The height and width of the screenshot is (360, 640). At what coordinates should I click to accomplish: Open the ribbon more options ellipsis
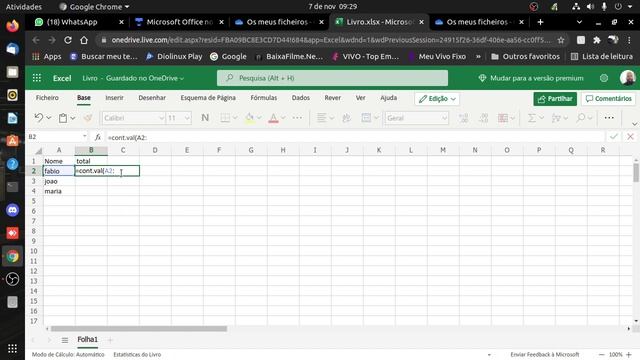pos(609,118)
